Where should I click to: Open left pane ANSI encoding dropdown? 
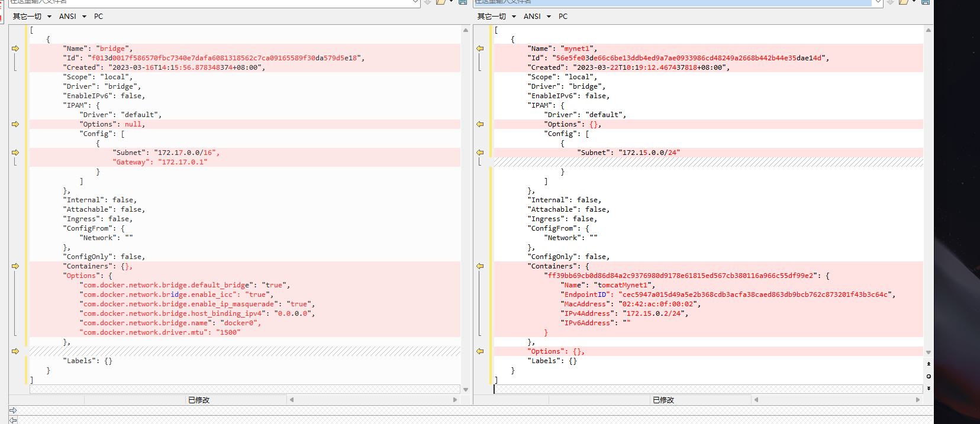(72, 17)
